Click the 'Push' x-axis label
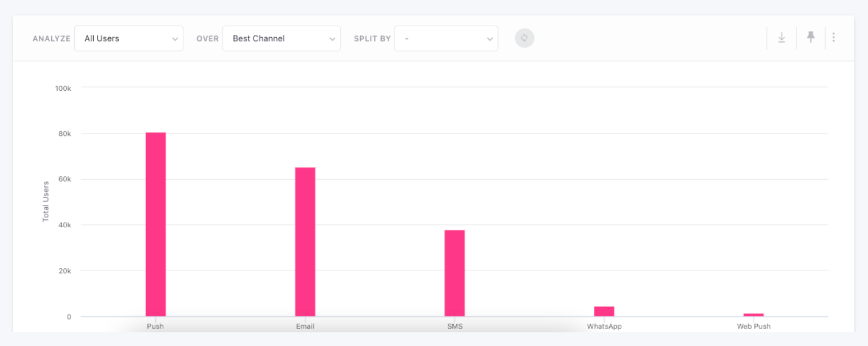Image resolution: width=868 pixels, height=346 pixels. coord(155,327)
